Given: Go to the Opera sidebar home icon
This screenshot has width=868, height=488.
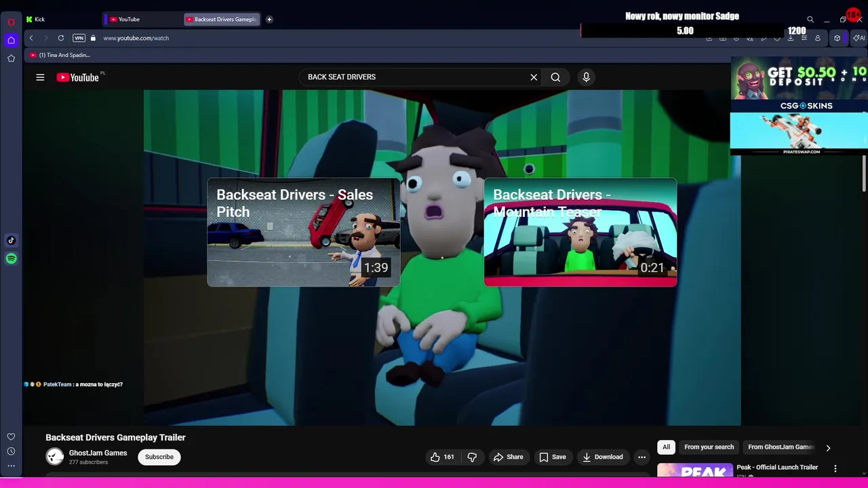Looking at the screenshot, I should [11, 40].
